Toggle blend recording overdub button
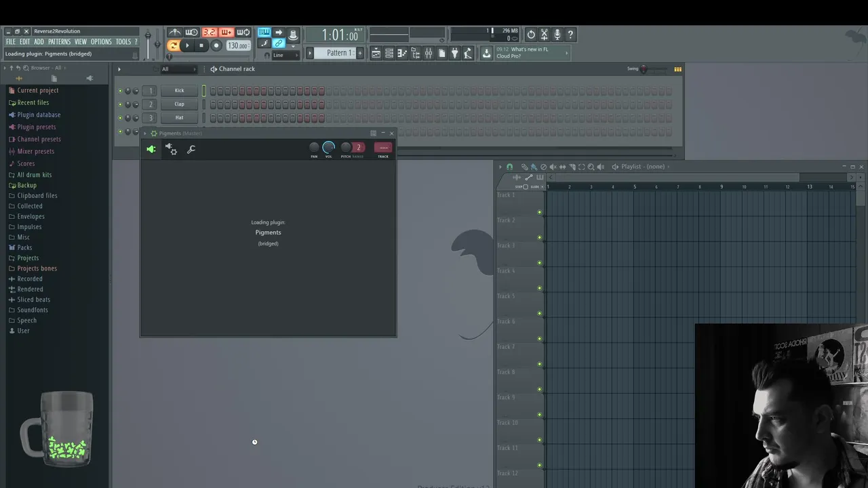The width and height of the screenshot is (868, 488). pyautogui.click(x=226, y=32)
